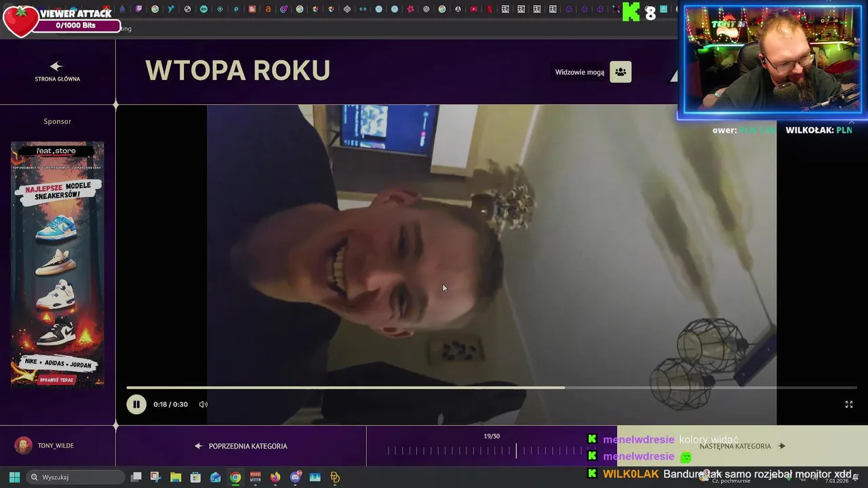Click the WTOPA ROKU category heading
The height and width of the screenshot is (488, 868).
click(237, 70)
